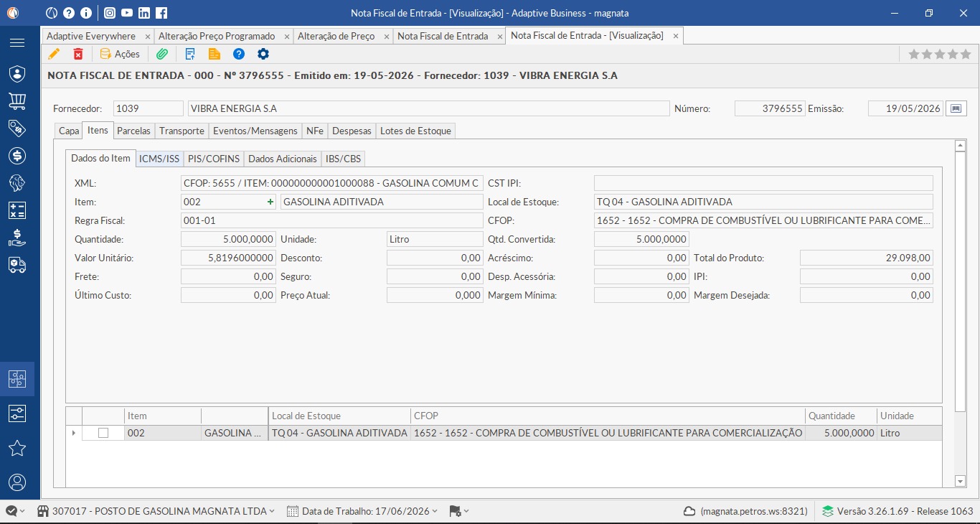
Task: Click the green plus beside Item 002
Action: tap(270, 202)
